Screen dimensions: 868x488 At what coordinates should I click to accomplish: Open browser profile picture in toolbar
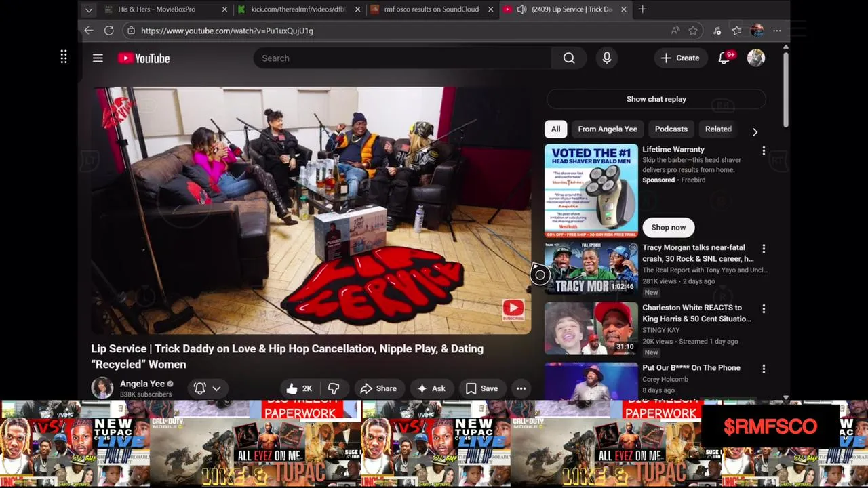pyautogui.click(x=757, y=30)
